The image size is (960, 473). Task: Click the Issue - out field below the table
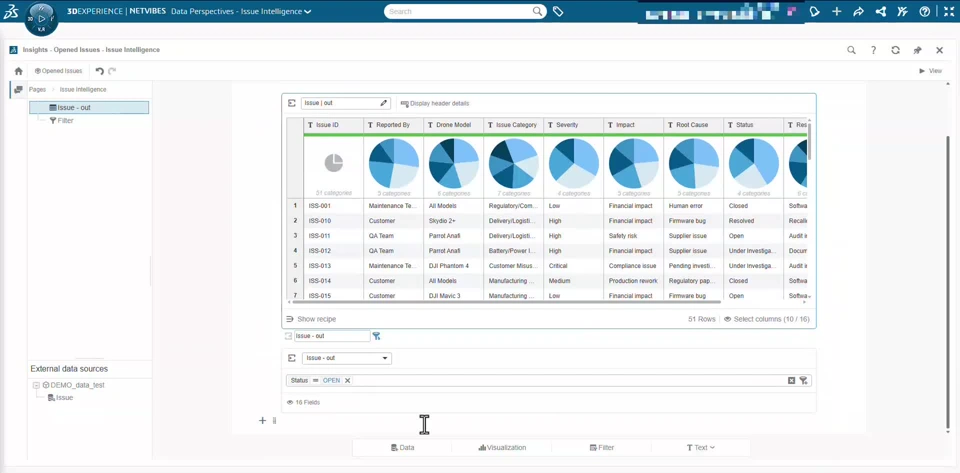pos(332,336)
